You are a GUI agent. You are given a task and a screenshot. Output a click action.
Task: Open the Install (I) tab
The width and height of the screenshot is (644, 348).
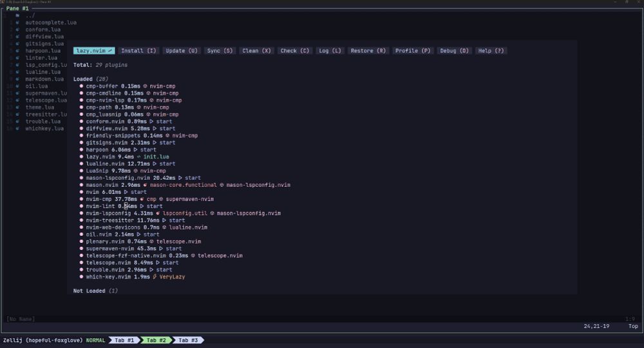(138, 50)
